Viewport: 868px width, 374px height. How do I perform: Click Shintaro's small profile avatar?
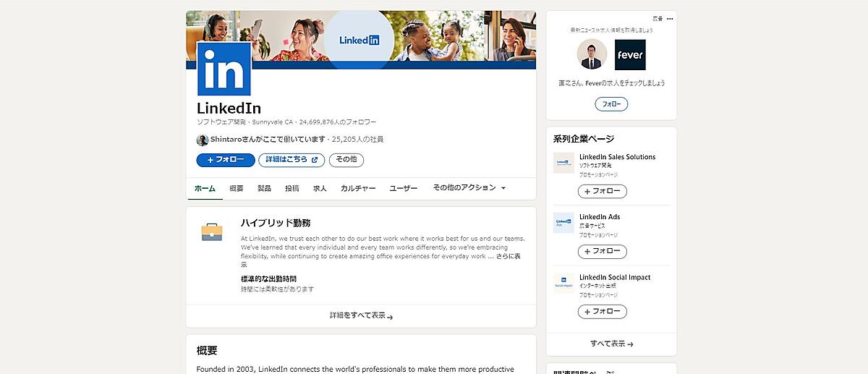click(x=203, y=140)
